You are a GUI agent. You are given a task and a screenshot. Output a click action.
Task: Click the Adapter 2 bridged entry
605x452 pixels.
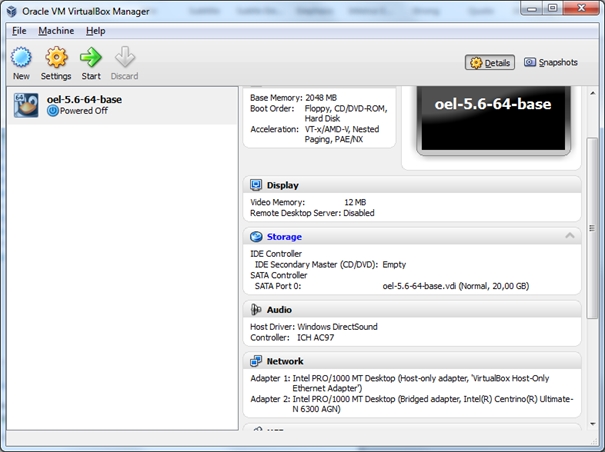pos(412,404)
